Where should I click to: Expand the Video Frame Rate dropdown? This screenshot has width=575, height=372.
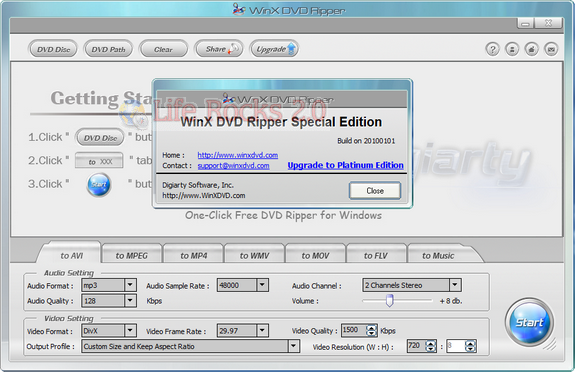(262, 331)
